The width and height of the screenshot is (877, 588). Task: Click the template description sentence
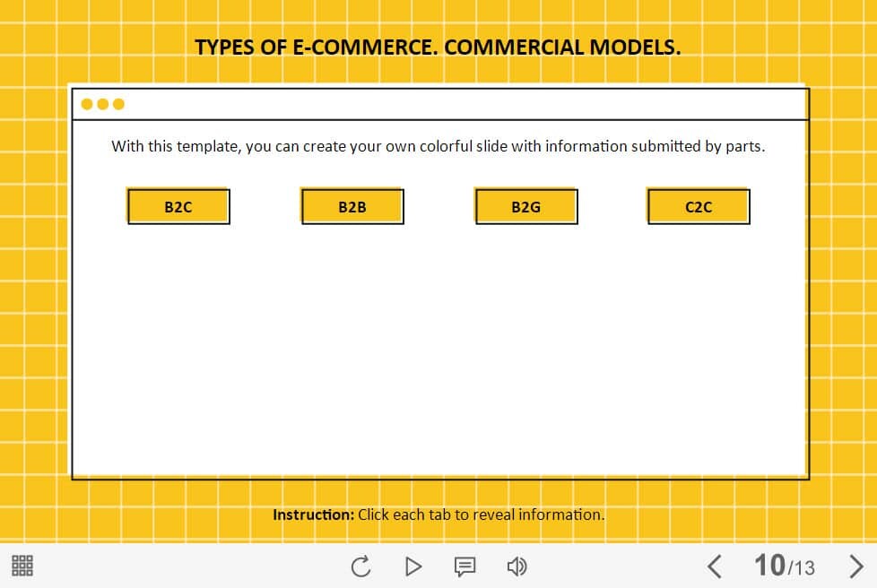pos(438,146)
